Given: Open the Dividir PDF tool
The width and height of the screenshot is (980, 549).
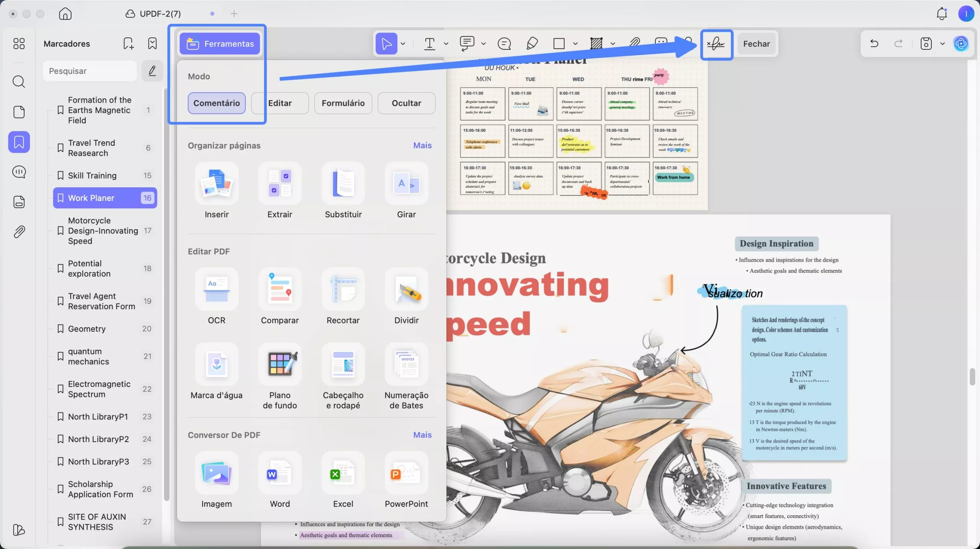Looking at the screenshot, I should 407,297.
